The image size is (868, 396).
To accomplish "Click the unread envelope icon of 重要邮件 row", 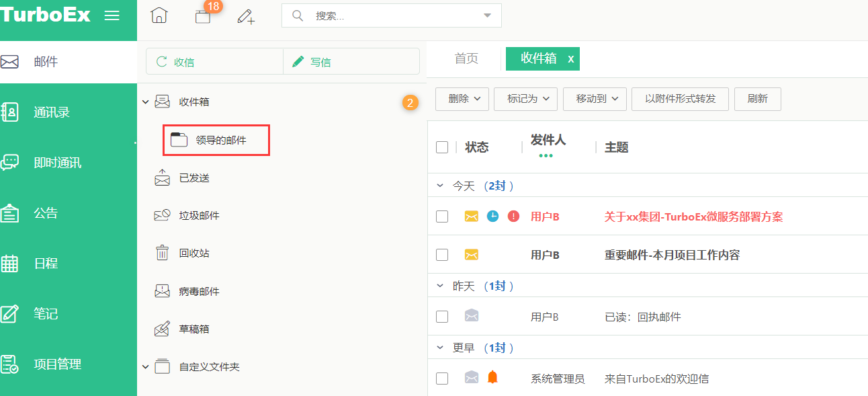I will coord(472,255).
